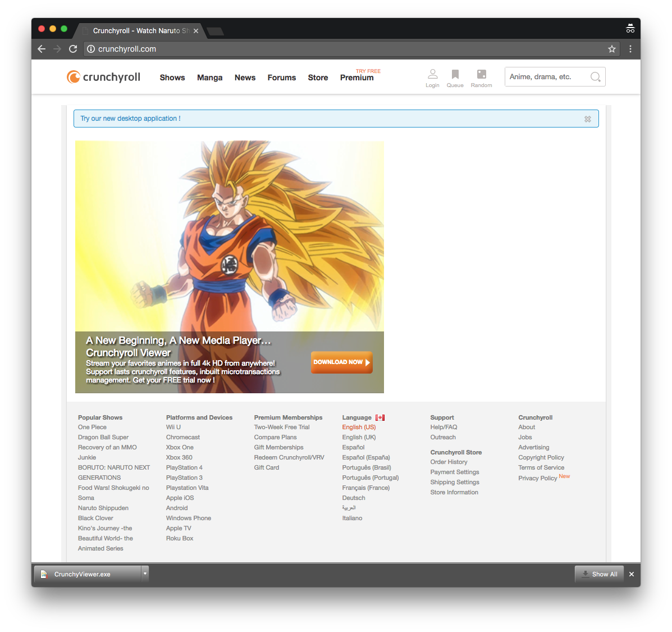Open the Premium TRY FREE menu item
This screenshot has width=672, height=632.
pos(356,78)
